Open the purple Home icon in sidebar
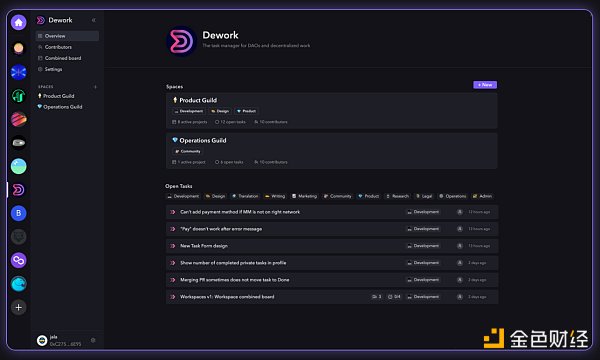The width and height of the screenshot is (600, 360). tap(18, 23)
